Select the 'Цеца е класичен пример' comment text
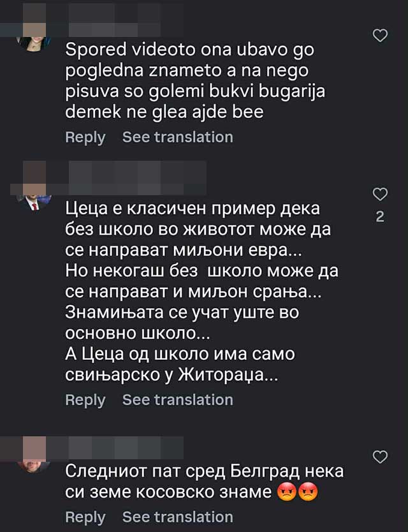This screenshot has height=532, width=408. point(201,292)
